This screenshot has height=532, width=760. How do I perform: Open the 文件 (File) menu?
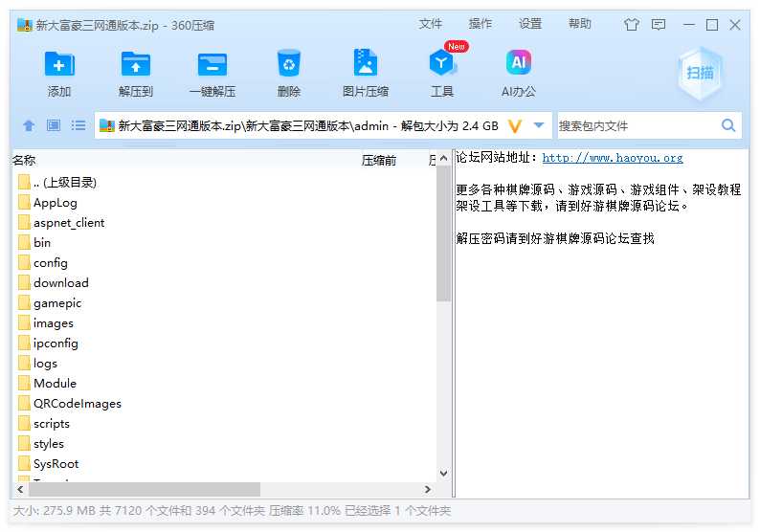pyautogui.click(x=431, y=24)
